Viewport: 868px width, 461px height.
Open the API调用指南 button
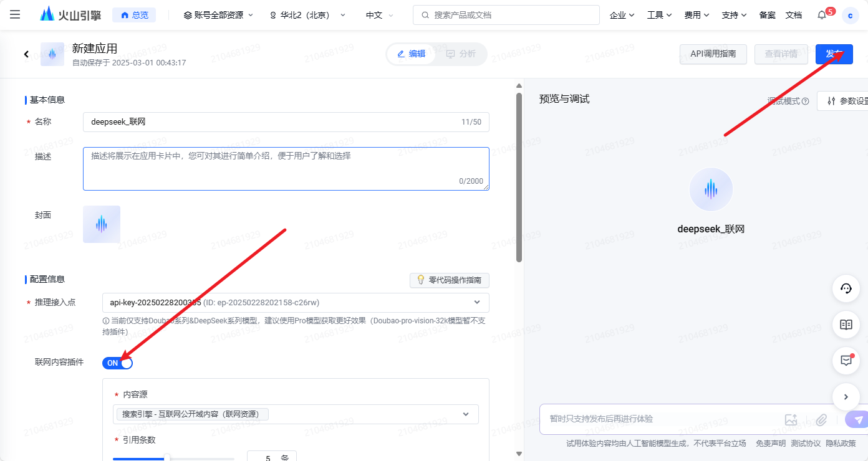point(713,54)
